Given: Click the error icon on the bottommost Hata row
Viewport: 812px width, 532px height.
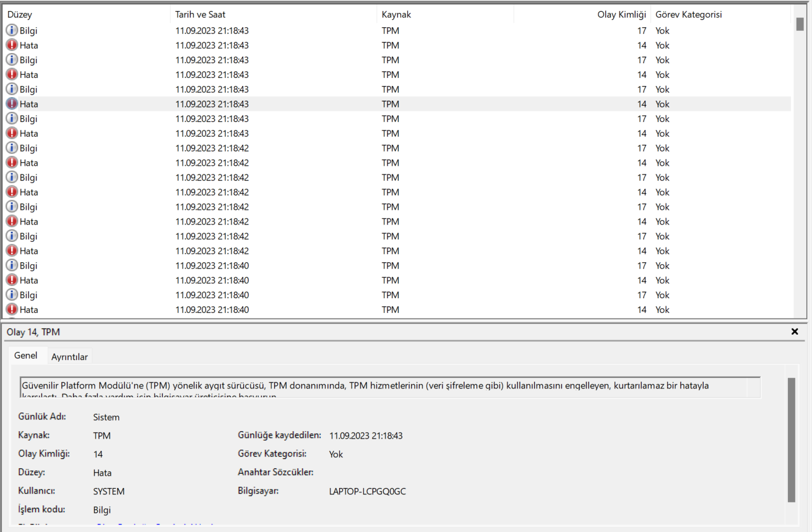Looking at the screenshot, I should (x=12, y=310).
